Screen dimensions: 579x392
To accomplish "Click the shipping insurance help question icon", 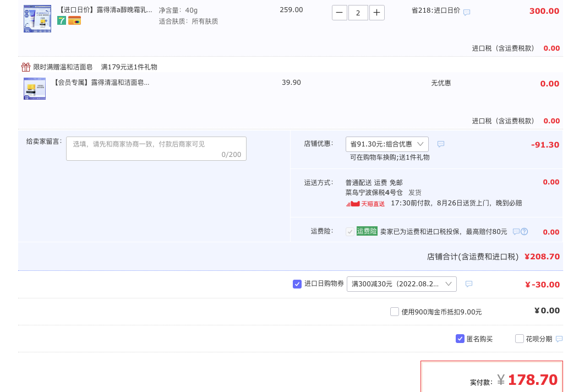I will (525, 232).
